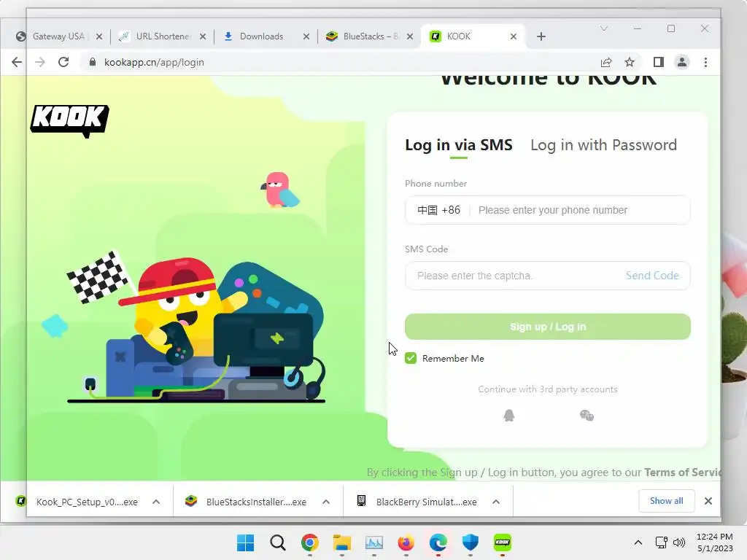This screenshot has height=560, width=747.
Task: Click the KOOK logo
Action: 69,121
